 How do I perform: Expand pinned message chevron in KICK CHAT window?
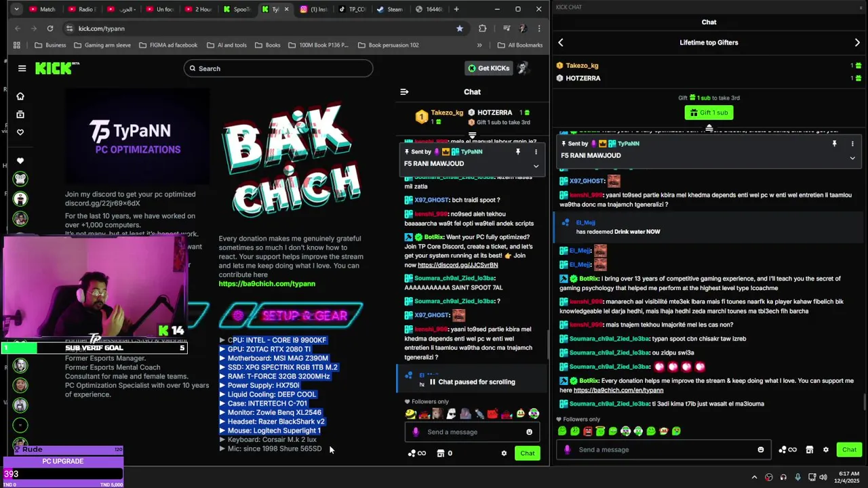[x=852, y=158]
